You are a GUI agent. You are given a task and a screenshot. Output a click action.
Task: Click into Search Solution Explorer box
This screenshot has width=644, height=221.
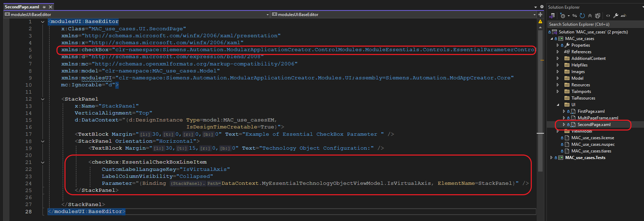point(595,24)
